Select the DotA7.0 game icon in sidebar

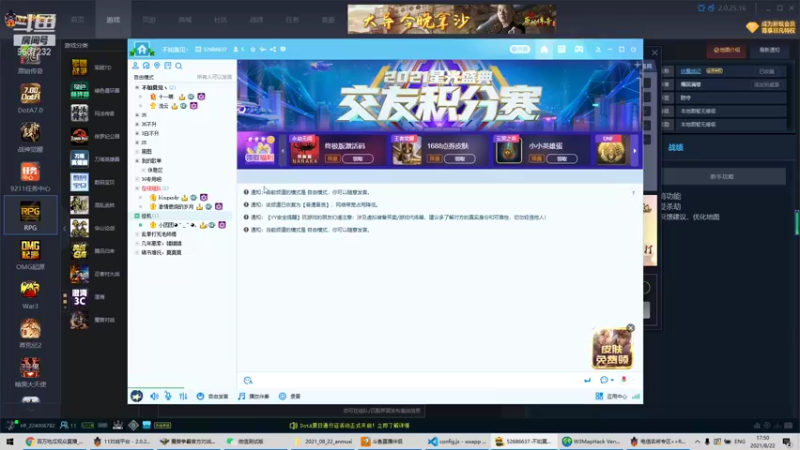(x=30, y=94)
